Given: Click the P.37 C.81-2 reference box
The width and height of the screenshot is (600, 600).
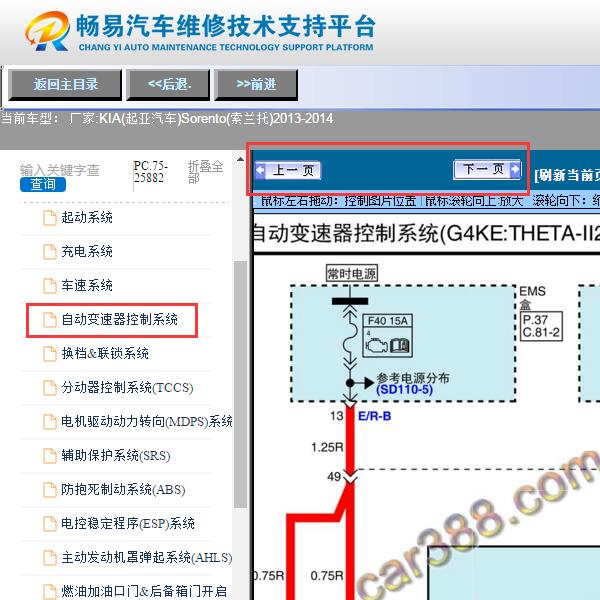Looking at the screenshot, I should tap(541, 326).
